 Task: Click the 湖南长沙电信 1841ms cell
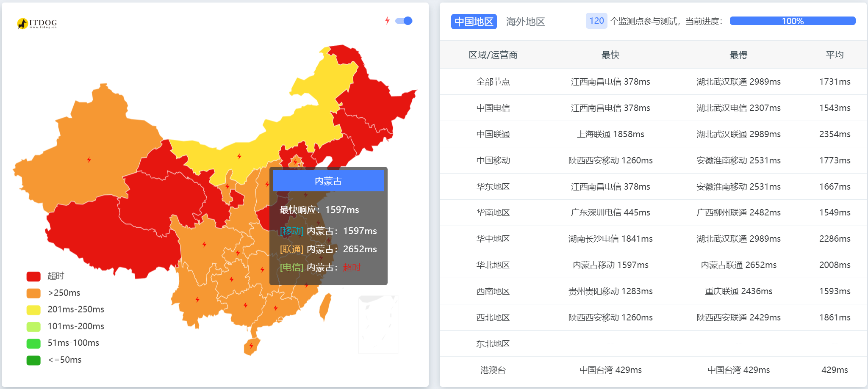pos(610,239)
